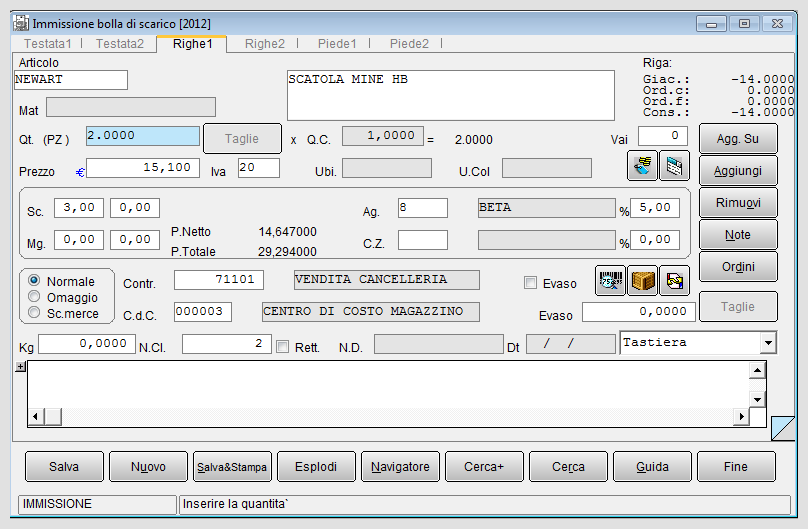The height and width of the screenshot is (529, 808).
Task: Select the Righe1 tab
Action: [x=192, y=44]
